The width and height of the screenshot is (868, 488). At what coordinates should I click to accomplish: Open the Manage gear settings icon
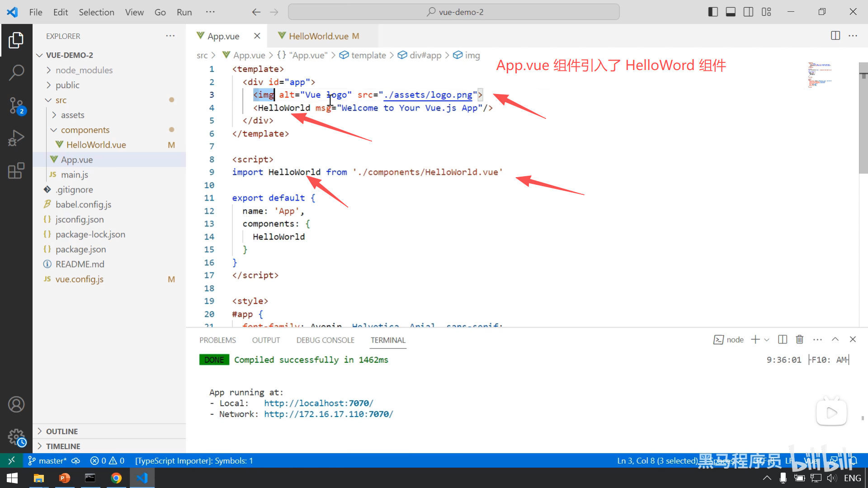(16, 437)
